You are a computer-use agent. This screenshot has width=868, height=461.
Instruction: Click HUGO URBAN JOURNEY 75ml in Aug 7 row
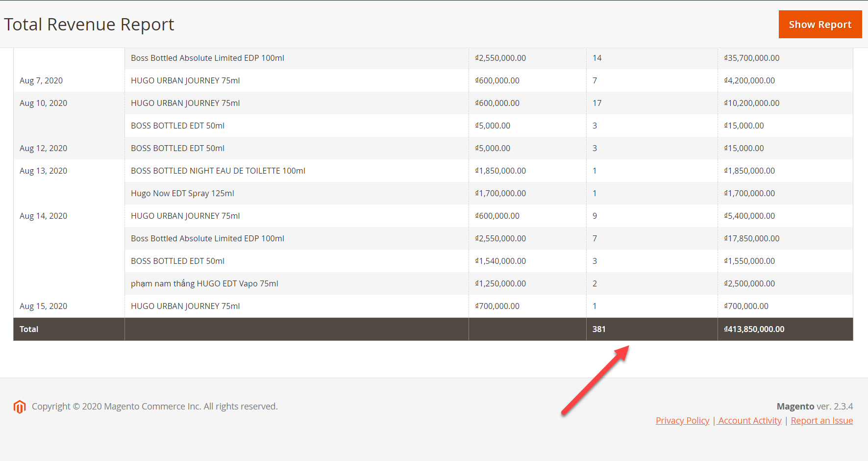pos(185,80)
